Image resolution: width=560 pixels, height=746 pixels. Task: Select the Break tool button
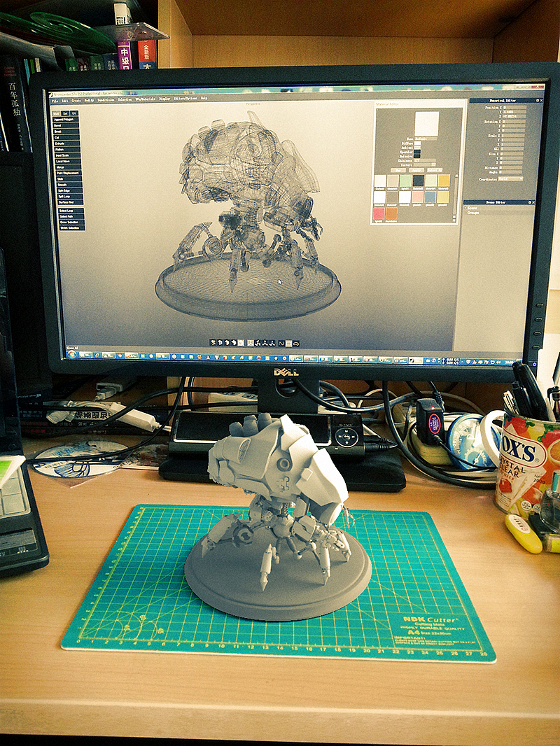tap(66, 132)
